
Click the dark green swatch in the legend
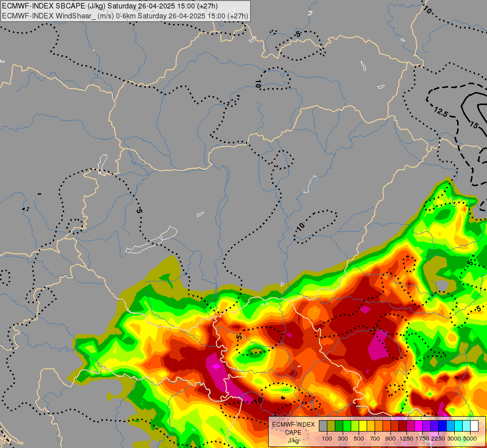(339, 426)
